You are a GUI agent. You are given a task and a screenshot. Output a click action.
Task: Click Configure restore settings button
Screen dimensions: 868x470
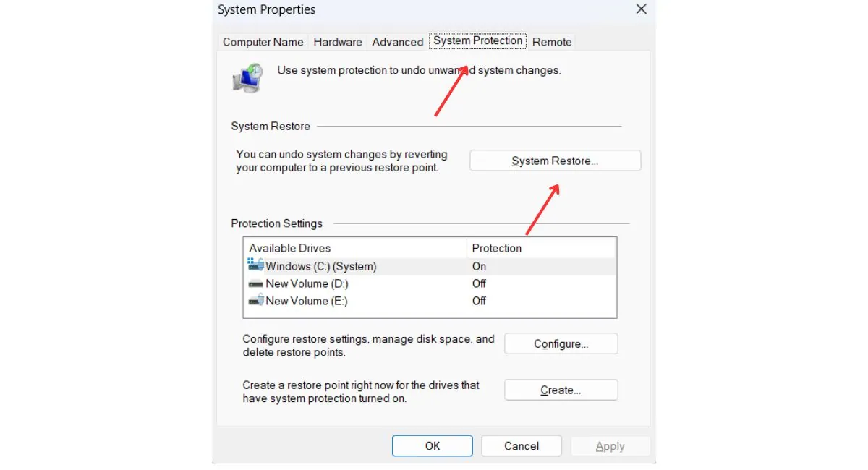(x=561, y=344)
